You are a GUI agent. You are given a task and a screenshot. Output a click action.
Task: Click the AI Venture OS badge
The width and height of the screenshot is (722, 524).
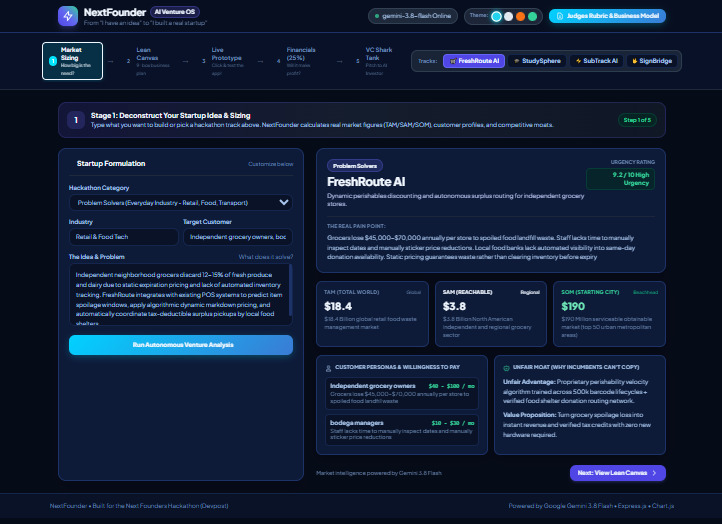point(175,12)
